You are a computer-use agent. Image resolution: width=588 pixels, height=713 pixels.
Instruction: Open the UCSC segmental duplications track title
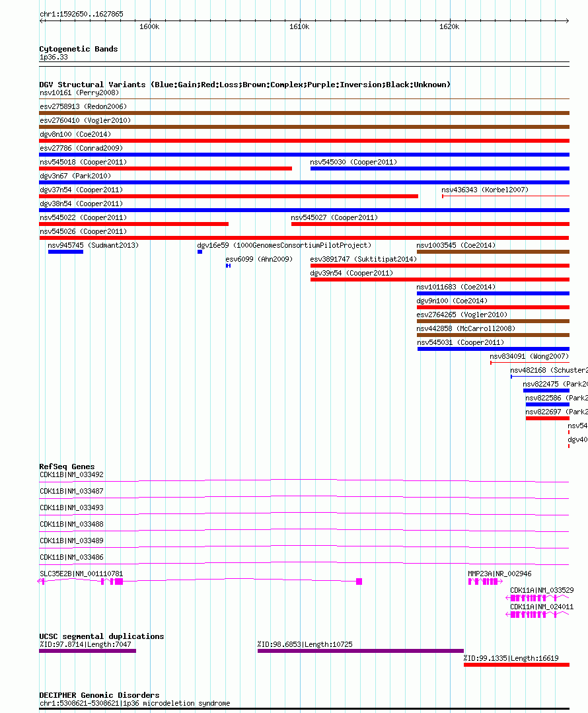point(101,636)
